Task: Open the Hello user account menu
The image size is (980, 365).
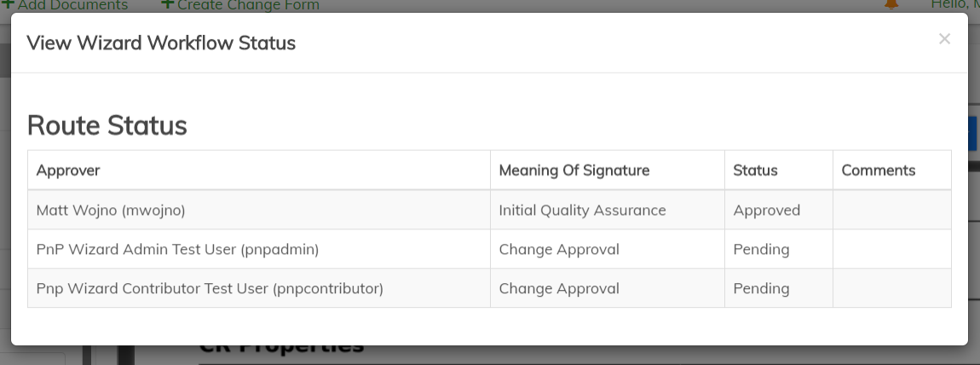Action: pyautogui.click(x=954, y=4)
